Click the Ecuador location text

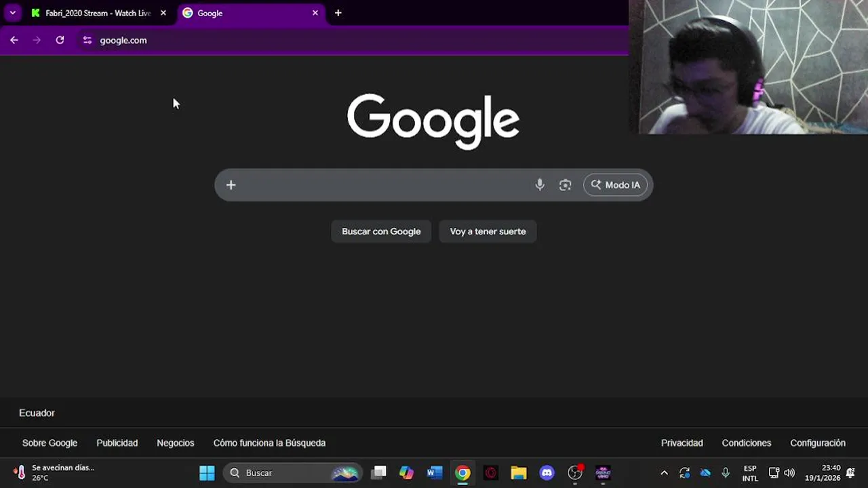37,413
